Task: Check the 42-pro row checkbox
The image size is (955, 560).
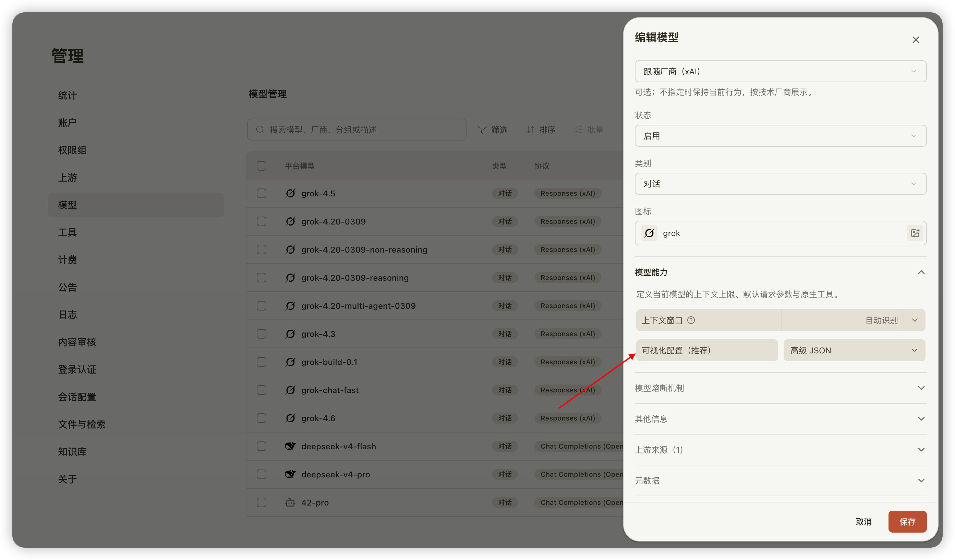Action: (262, 502)
